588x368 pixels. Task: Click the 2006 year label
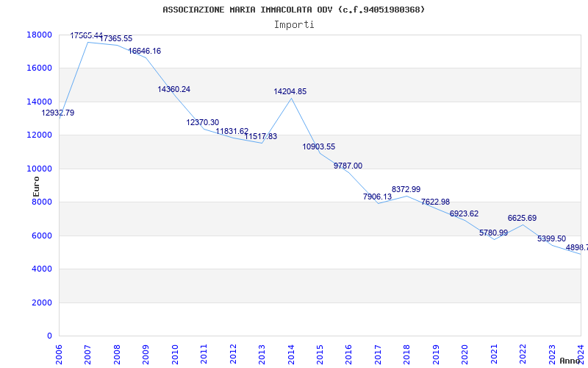[x=59, y=354]
